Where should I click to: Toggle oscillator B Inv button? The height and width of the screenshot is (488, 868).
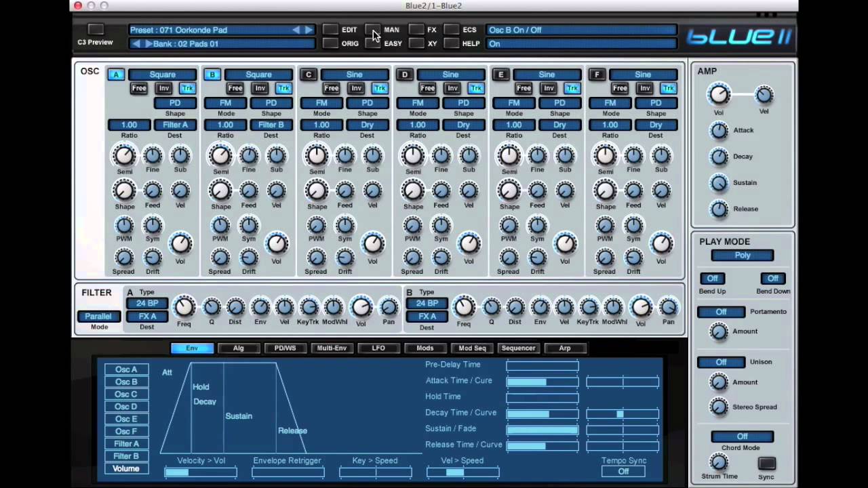[x=260, y=88]
